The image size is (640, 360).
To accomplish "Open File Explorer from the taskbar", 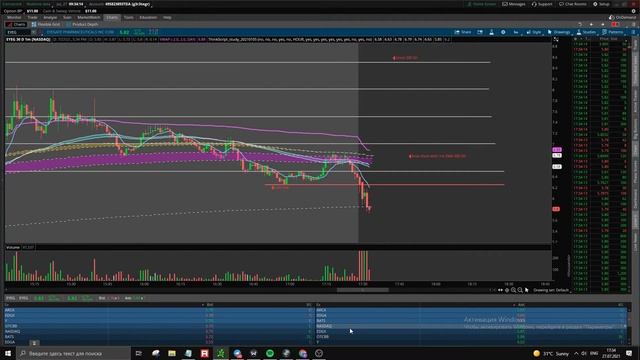I will pos(172,353).
